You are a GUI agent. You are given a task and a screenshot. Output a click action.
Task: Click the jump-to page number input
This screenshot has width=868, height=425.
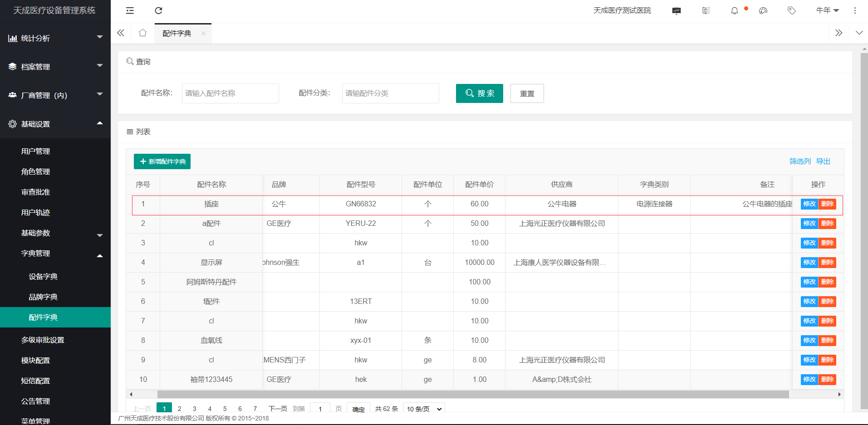(320, 409)
